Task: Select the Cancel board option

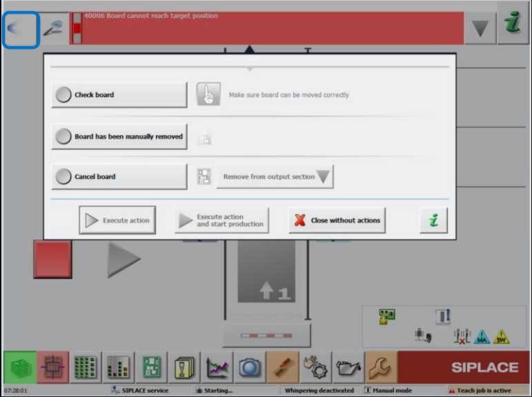Action: 119,176
